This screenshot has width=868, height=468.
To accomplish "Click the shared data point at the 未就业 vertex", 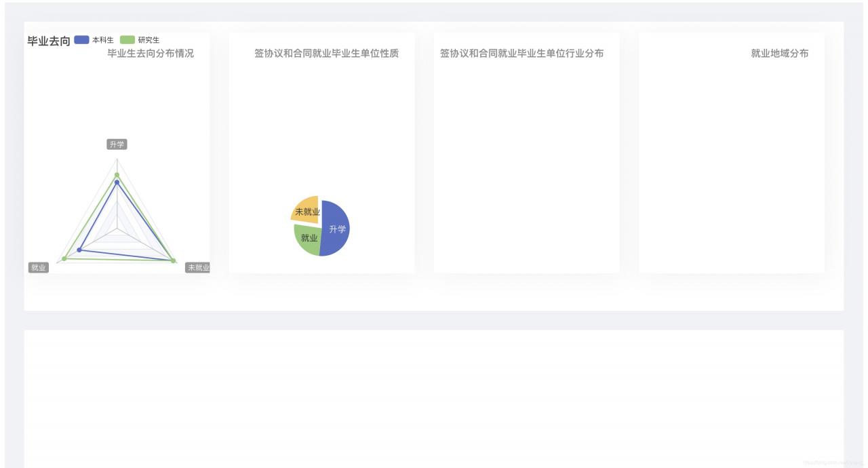I will click(173, 260).
